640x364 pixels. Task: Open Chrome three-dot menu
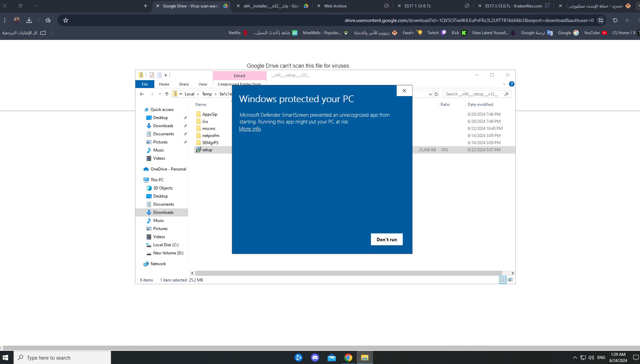coord(5,20)
